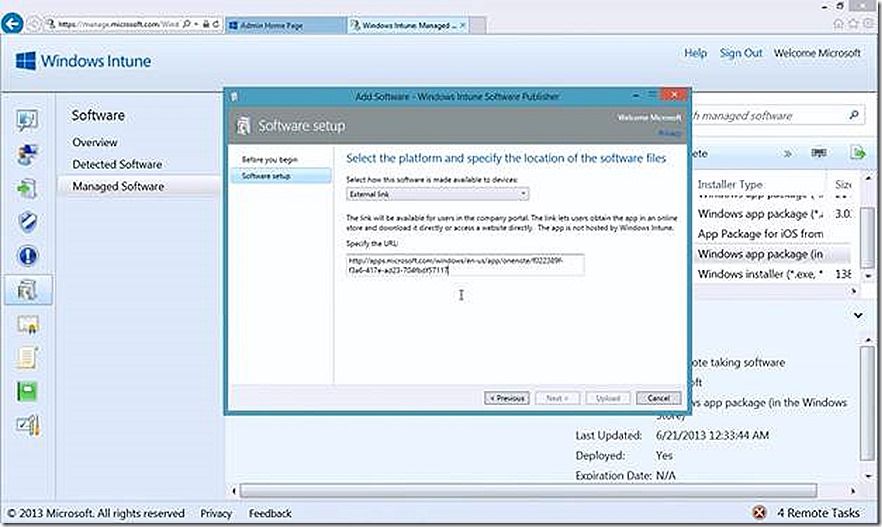Open the blank new tab button

477,25
